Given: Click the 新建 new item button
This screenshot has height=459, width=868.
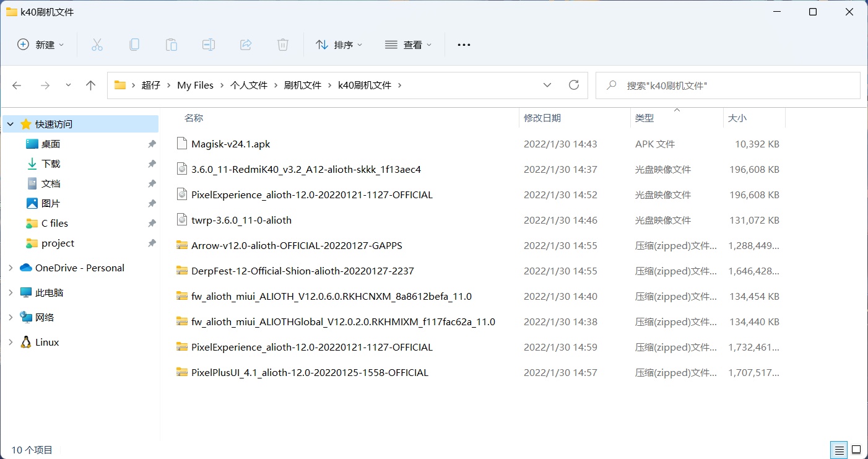Looking at the screenshot, I should pyautogui.click(x=40, y=45).
